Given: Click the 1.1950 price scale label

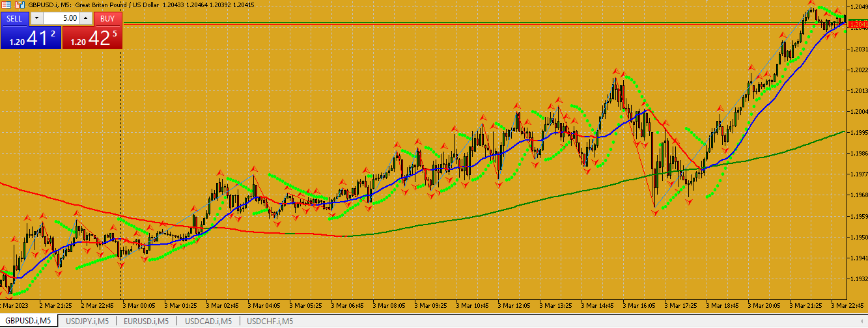Looking at the screenshot, I should click(x=858, y=238).
